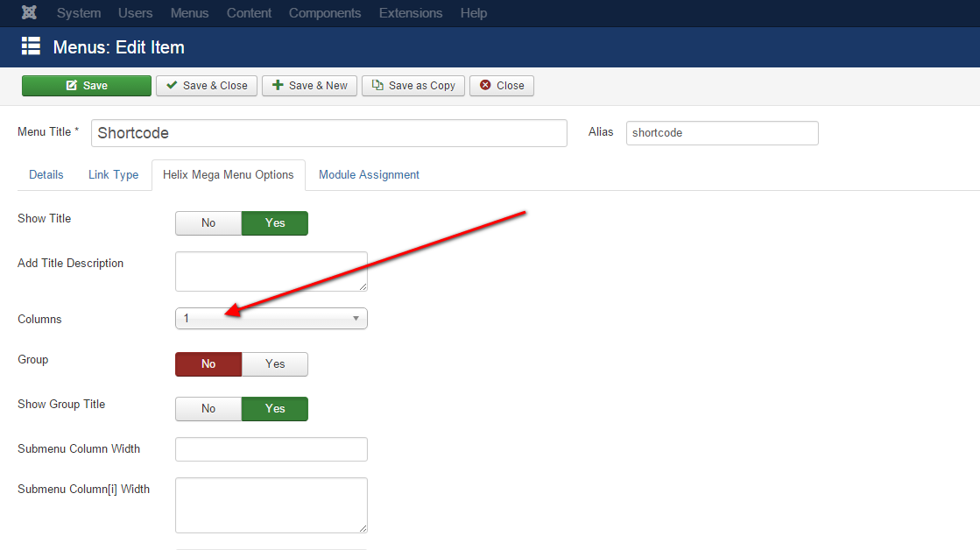980x550 pixels.
Task: Switch to the Details tab
Action: point(46,175)
